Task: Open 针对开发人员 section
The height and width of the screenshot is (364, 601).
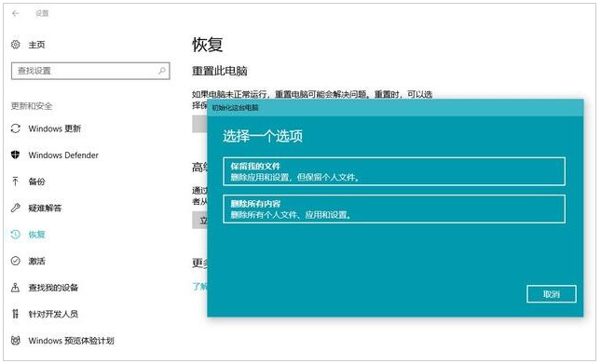Action: coord(53,314)
